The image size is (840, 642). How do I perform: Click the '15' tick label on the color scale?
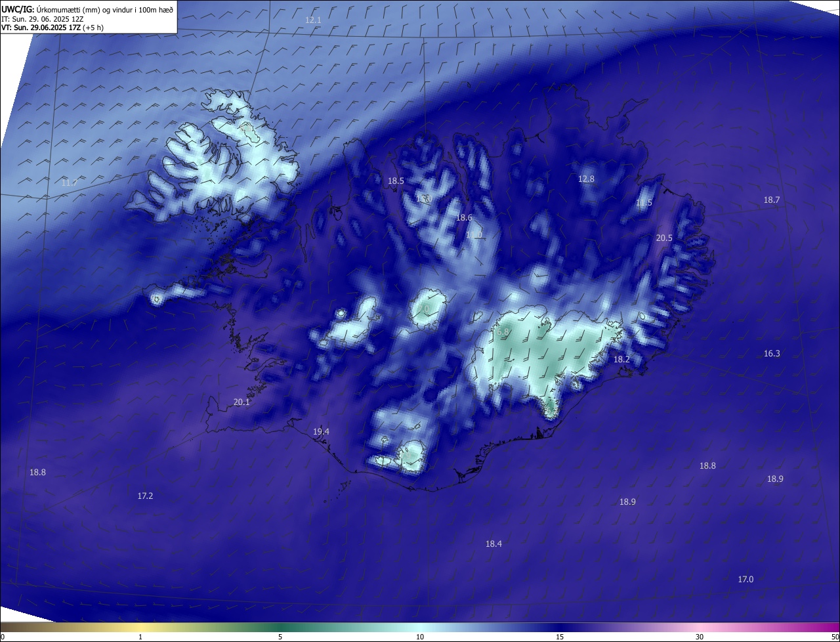pyautogui.click(x=560, y=637)
